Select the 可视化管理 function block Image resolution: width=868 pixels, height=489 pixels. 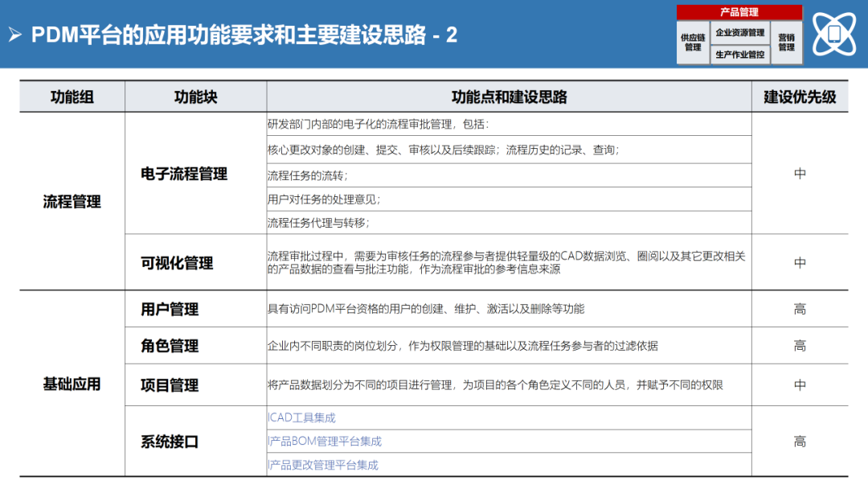click(177, 263)
